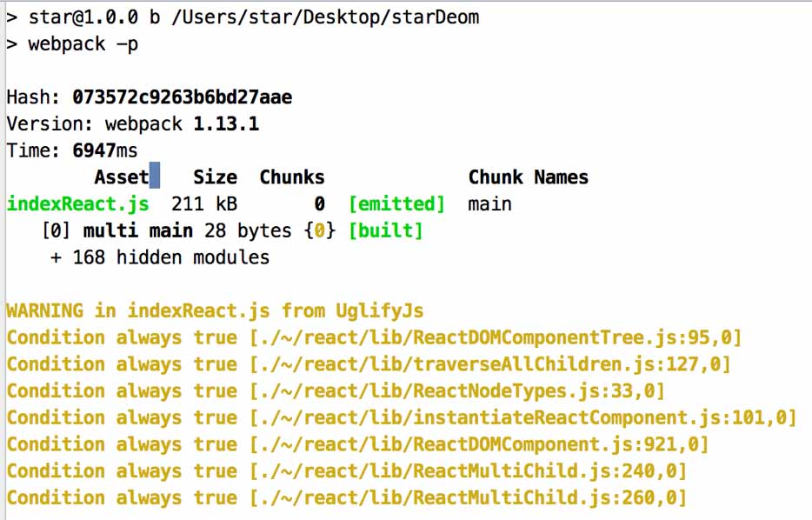
Task: Click the ReactDOMComponent.js:921,0 warning
Action: point(357,445)
